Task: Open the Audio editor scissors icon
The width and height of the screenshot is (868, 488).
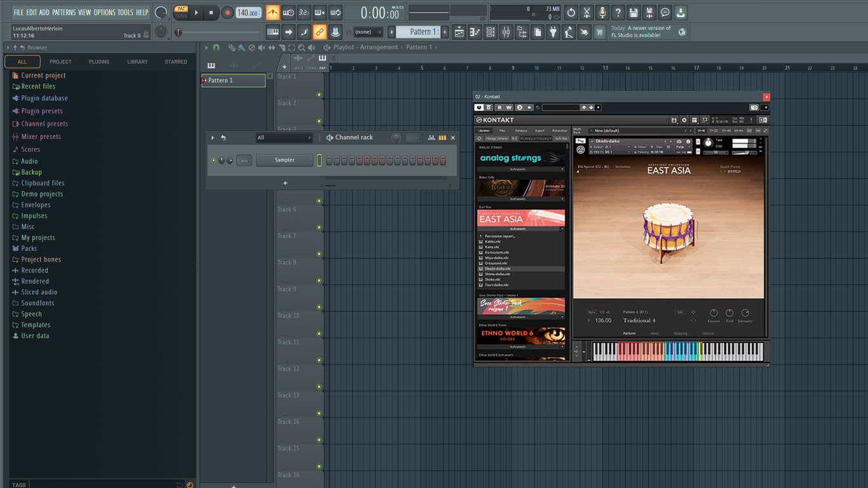Action: click(587, 13)
